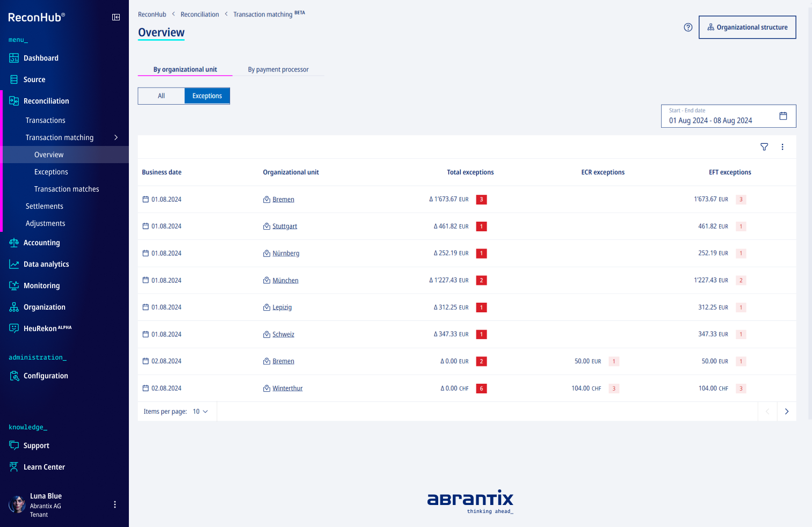Click the table filter funnel icon
The width and height of the screenshot is (812, 527).
click(764, 147)
